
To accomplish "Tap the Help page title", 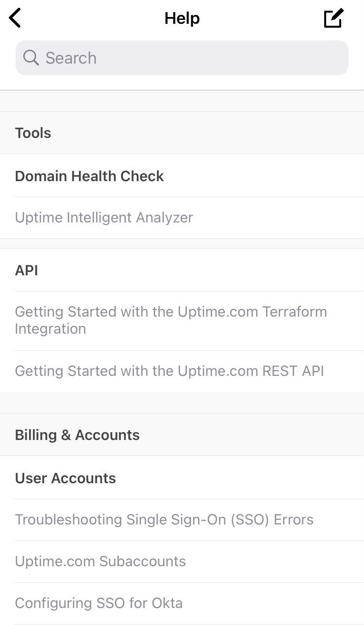I will click(x=182, y=18).
